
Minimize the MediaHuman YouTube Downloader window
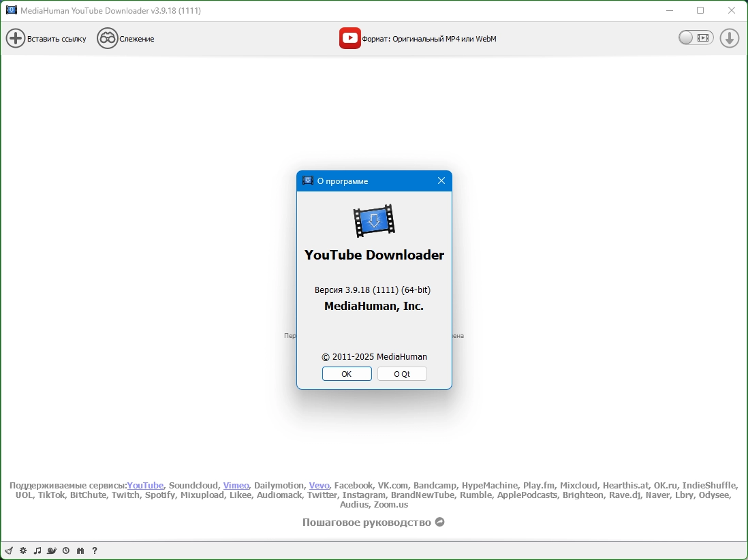coord(670,10)
